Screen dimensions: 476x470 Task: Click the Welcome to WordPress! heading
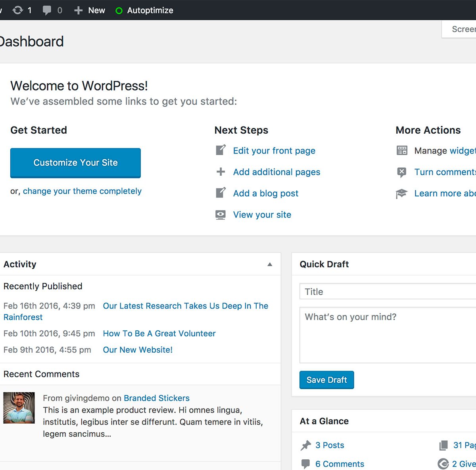79,86
